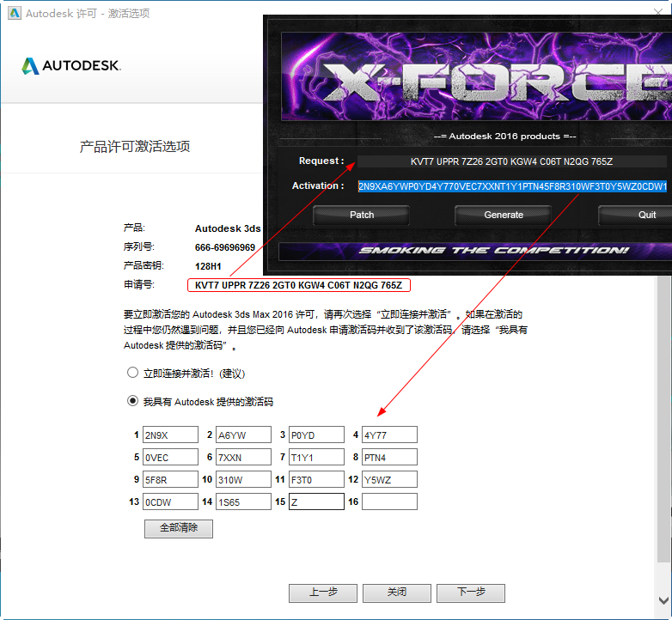
Task: Click activation code box 14 containing 1S65
Action: pos(243,501)
